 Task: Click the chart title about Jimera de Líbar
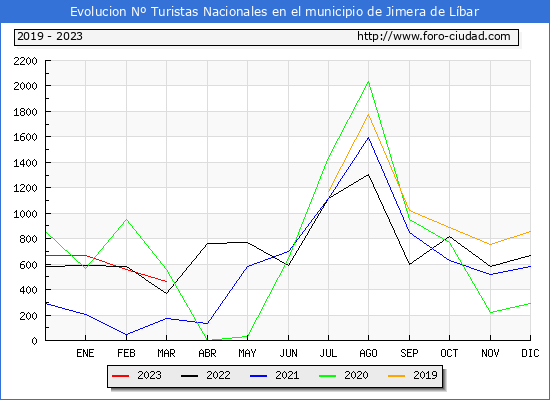[274, 12]
